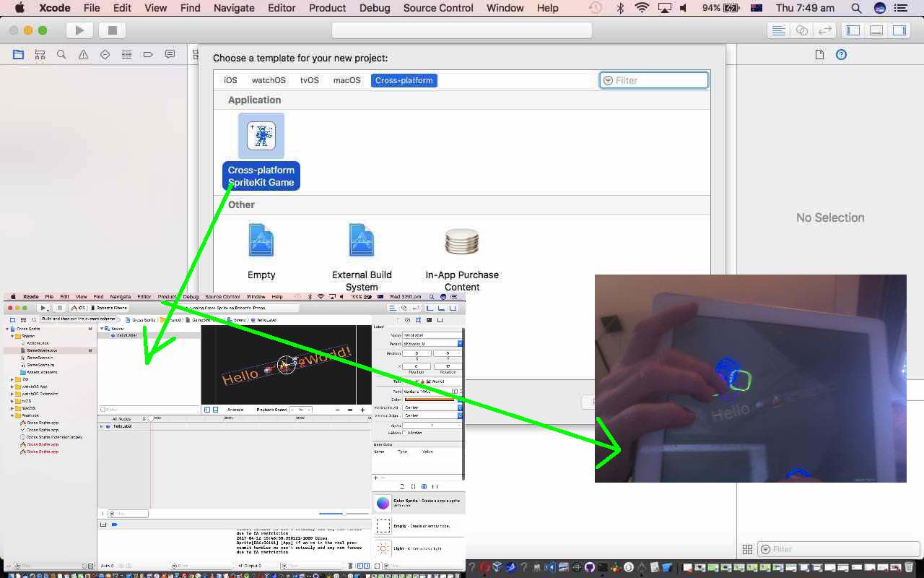This screenshot has width=924, height=578.
Task: Open the Debug menu
Action: (x=375, y=8)
